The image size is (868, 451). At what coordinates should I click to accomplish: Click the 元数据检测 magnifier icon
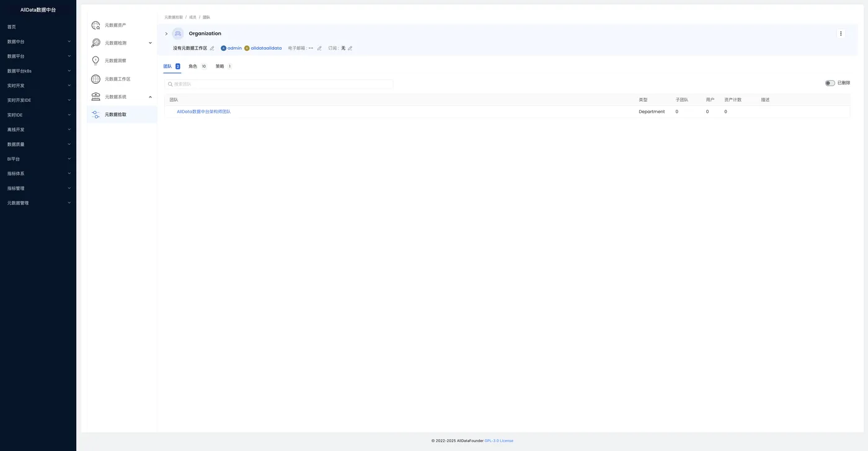click(95, 43)
